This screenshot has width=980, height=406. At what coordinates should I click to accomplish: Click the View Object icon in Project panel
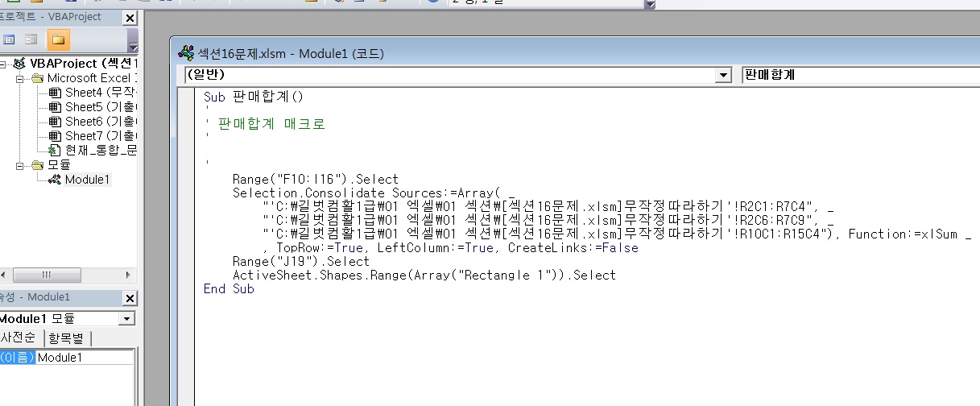pyautogui.click(x=31, y=39)
